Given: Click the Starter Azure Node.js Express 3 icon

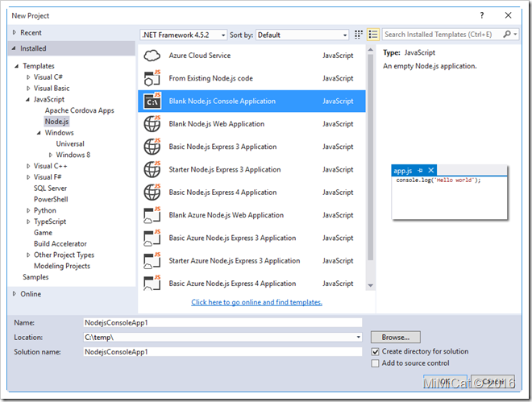Looking at the screenshot, I should 152,260.
